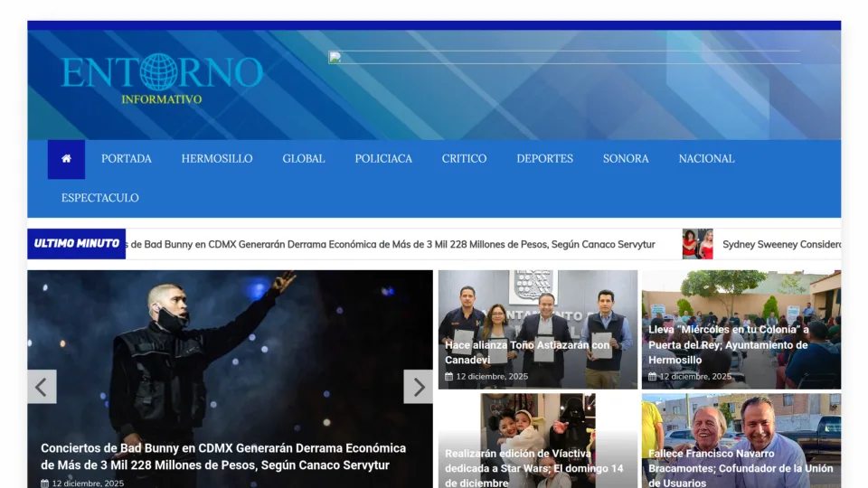Select the CRITICO menu item

point(465,159)
